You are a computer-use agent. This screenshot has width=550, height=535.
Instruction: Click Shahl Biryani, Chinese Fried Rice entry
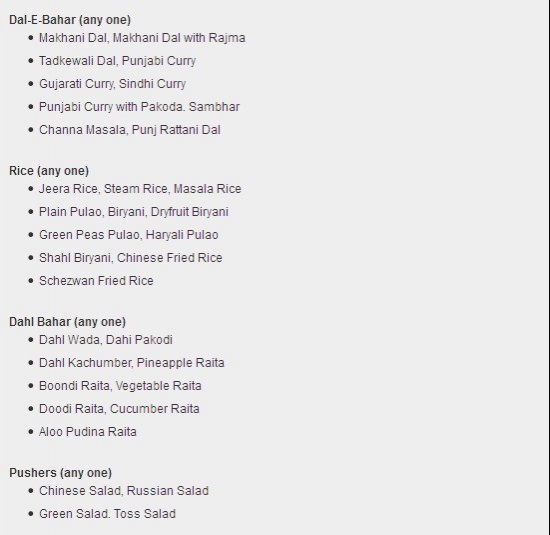click(130, 258)
